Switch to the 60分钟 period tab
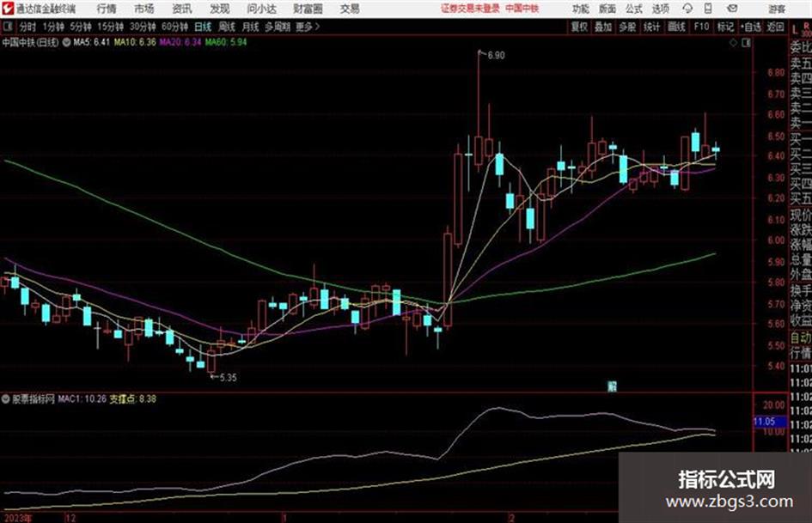 [174, 27]
